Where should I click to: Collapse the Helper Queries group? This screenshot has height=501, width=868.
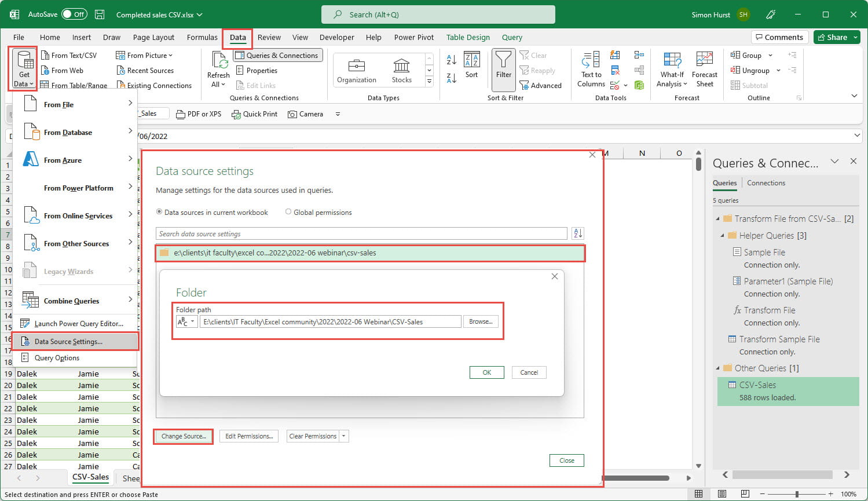(x=722, y=236)
